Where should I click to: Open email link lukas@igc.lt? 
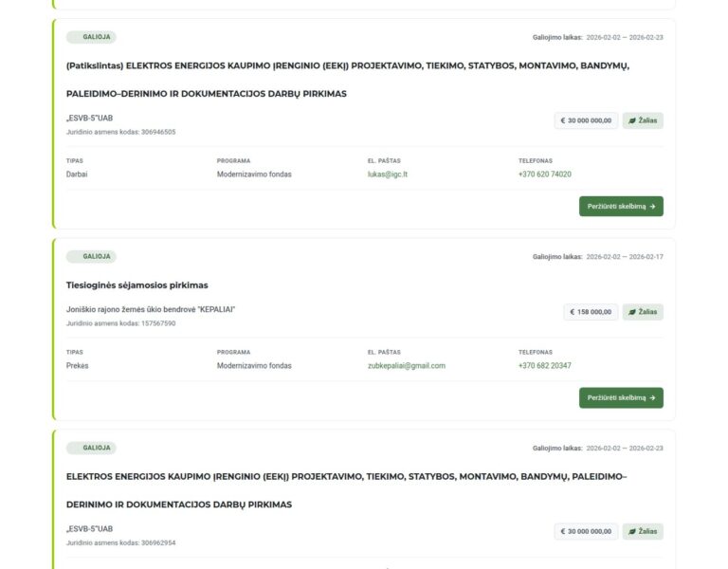click(387, 174)
